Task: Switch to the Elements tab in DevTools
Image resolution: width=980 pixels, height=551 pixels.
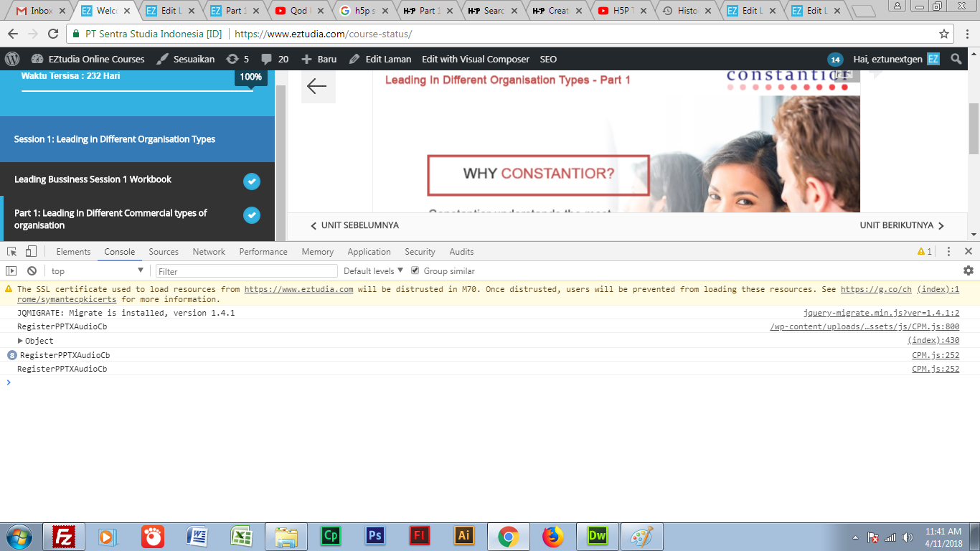Action: pos(73,252)
